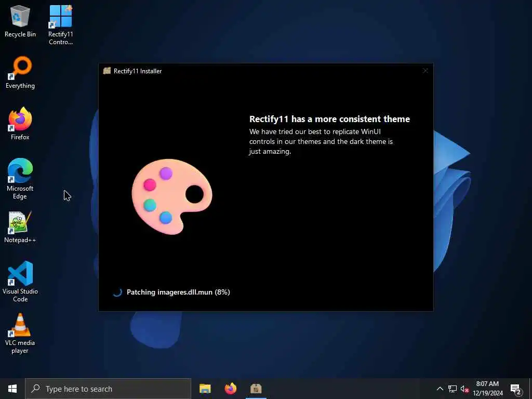
Task: Show hidden system tray icons
Action: pyautogui.click(x=440, y=389)
